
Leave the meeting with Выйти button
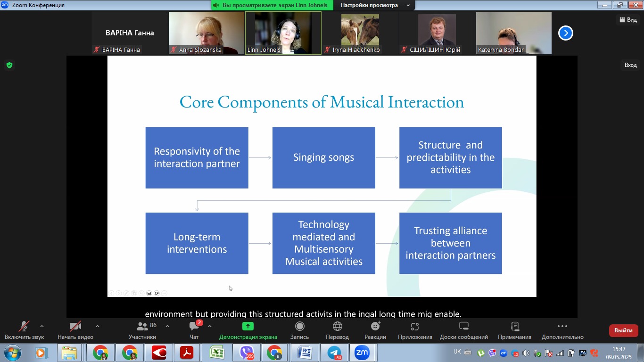coord(623,330)
